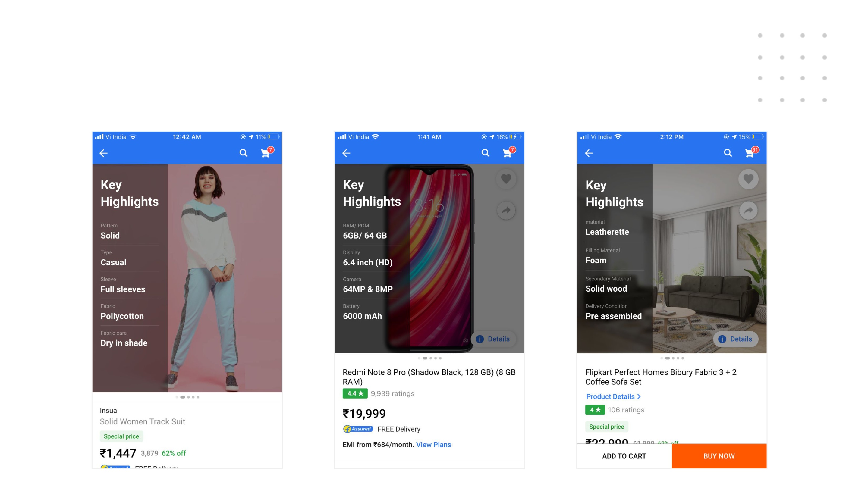Tap 9,939 ratings text
The image size is (868, 488).
392,393
